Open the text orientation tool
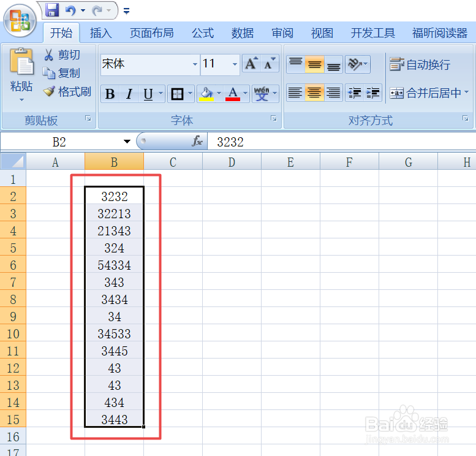 point(358,64)
